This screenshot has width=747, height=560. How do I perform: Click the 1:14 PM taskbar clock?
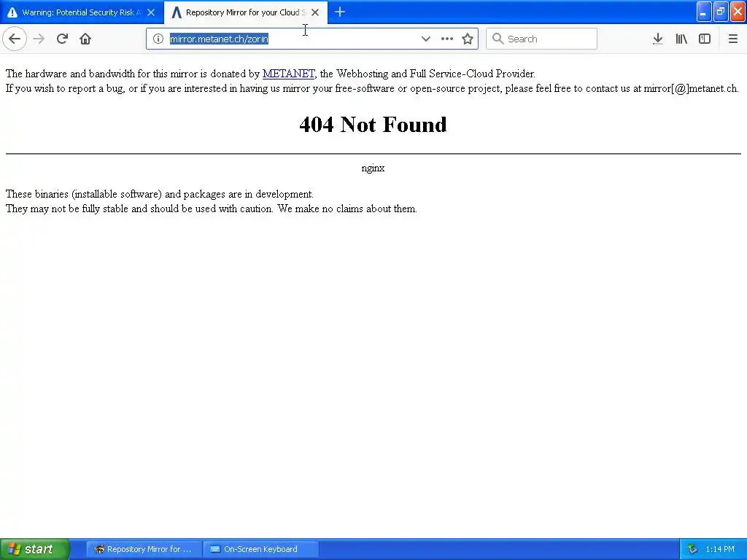pos(720,549)
